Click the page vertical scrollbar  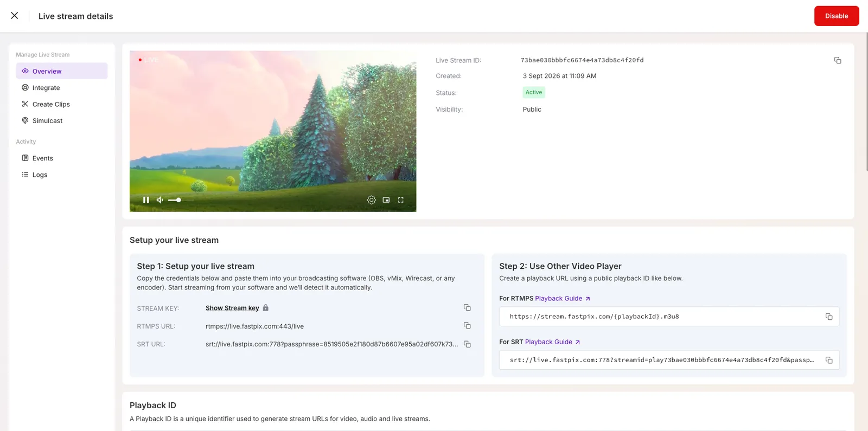866,103
